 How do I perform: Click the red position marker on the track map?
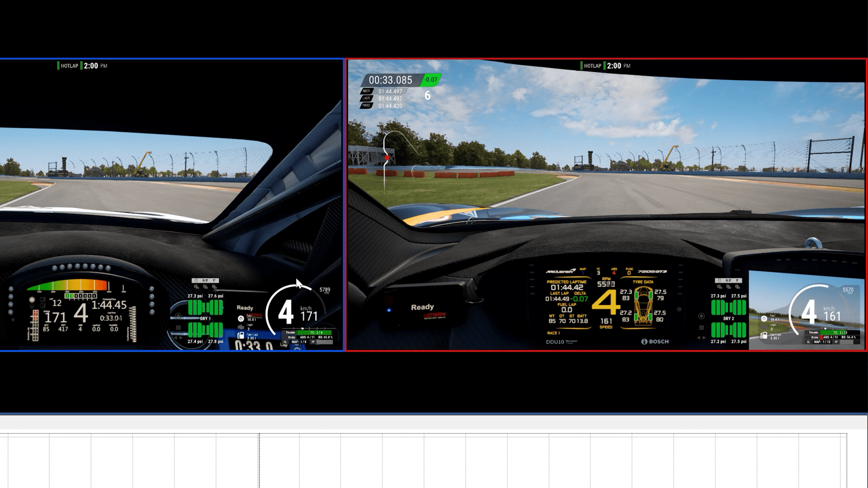pyautogui.click(x=387, y=157)
